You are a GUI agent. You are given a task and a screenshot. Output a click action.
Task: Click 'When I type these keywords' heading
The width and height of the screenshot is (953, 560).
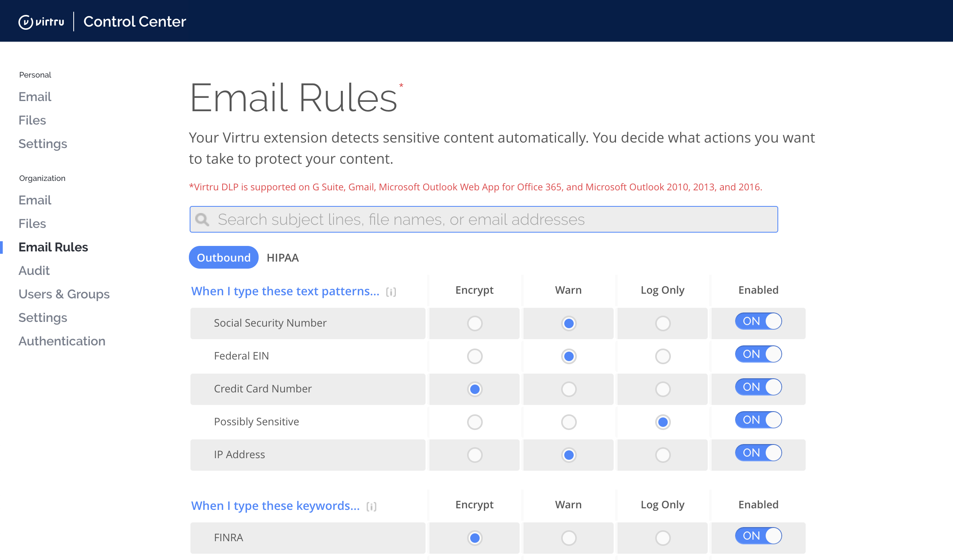[275, 506]
